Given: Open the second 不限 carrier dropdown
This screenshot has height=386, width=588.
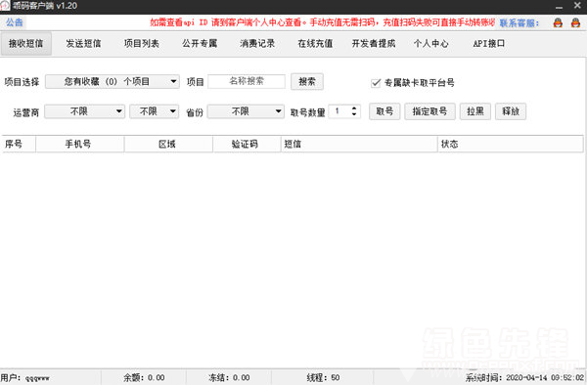Looking at the screenshot, I should point(154,111).
